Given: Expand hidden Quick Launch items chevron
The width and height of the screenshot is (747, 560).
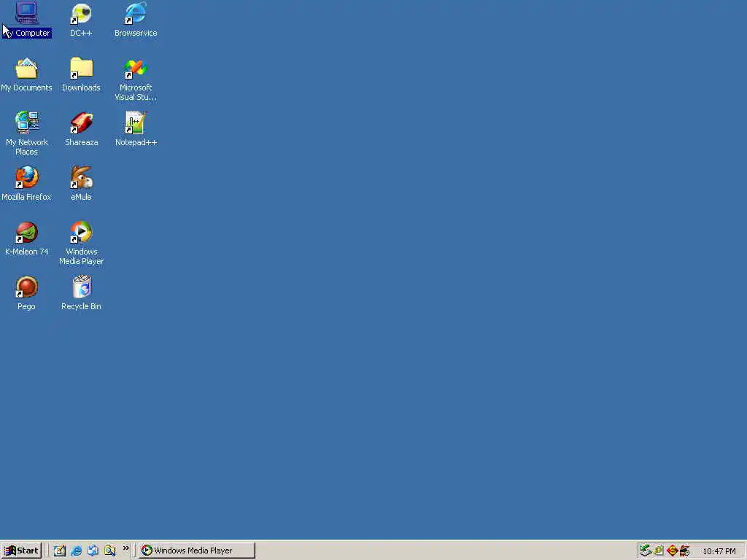Looking at the screenshot, I should coord(125,548).
